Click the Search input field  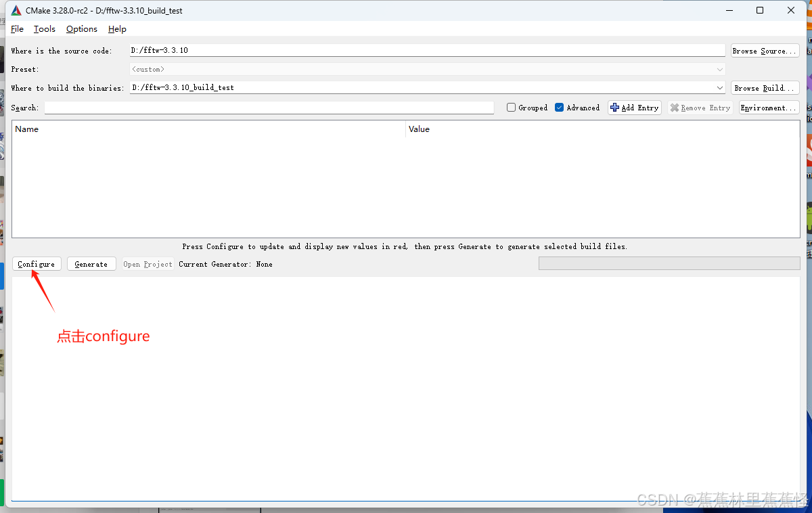269,107
